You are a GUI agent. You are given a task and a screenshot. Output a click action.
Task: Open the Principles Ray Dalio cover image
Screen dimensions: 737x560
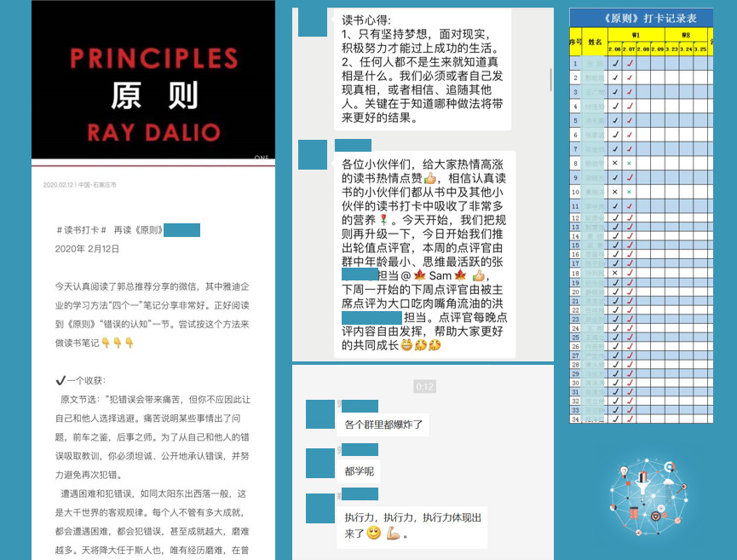(x=153, y=80)
